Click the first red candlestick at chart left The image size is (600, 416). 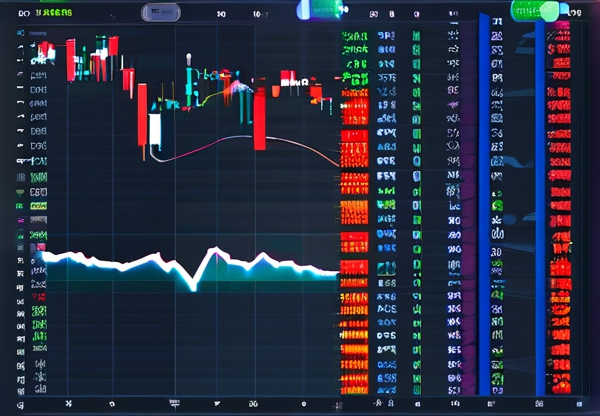point(70,60)
